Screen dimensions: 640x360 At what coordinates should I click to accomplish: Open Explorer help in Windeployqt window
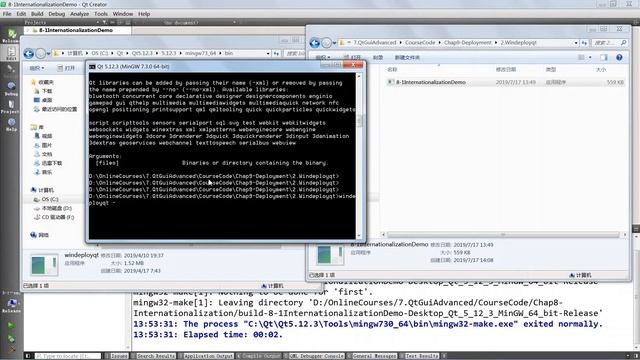[x=619, y=58]
